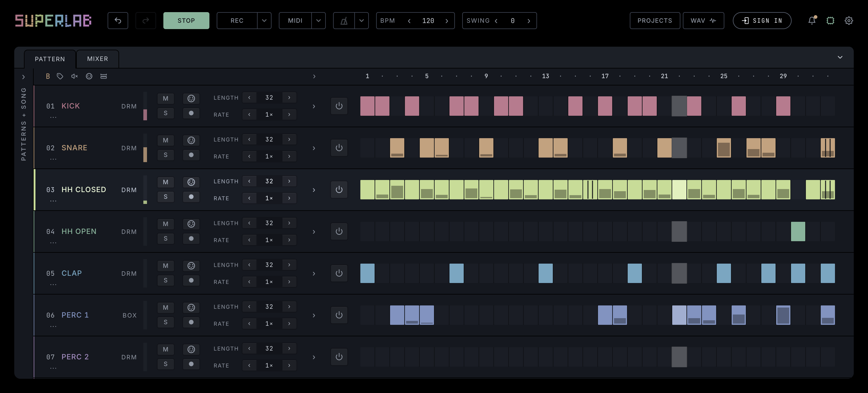
Task: Click the KICK track power icon
Action: point(339,106)
